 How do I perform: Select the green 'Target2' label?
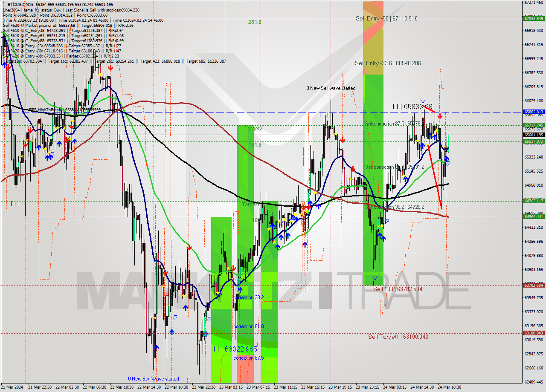(253, 128)
